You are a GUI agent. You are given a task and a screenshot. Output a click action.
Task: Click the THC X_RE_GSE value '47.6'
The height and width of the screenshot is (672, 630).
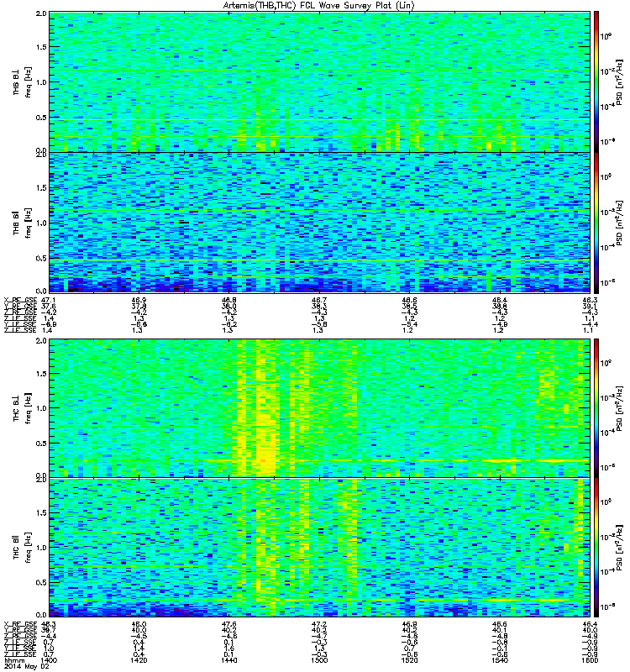228,624
